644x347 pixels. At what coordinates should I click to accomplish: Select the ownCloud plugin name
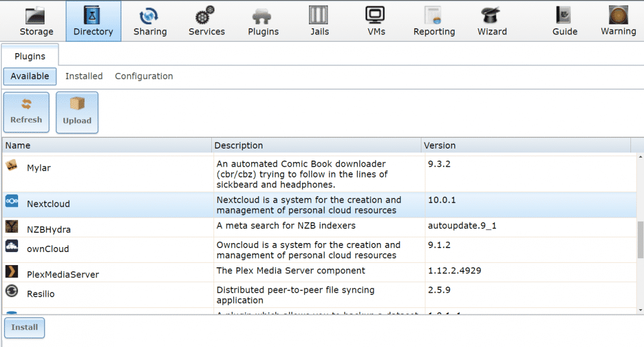[48, 249]
